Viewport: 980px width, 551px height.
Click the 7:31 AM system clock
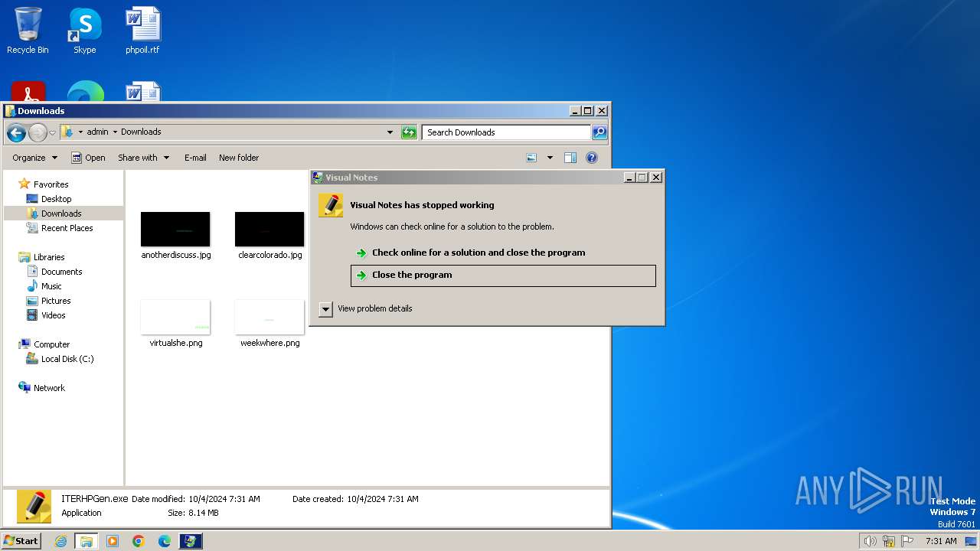(x=941, y=541)
